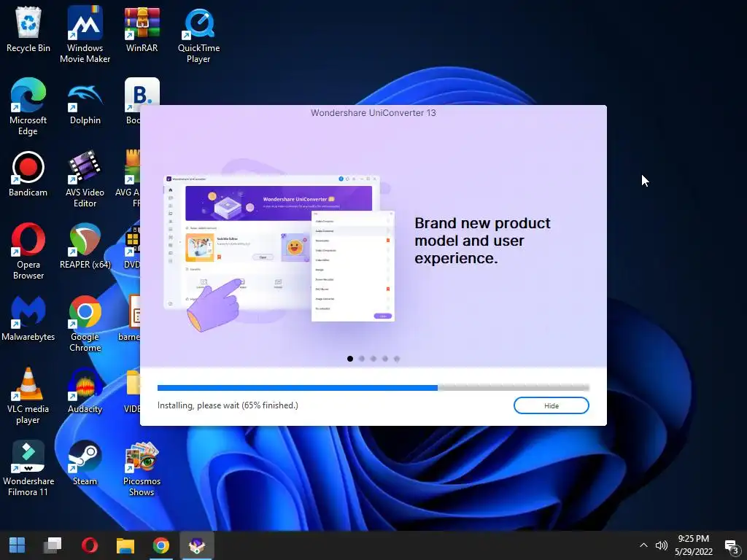Viewport: 747px width, 560px height.
Task: Open Task View from taskbar
Action: point(53,545)
